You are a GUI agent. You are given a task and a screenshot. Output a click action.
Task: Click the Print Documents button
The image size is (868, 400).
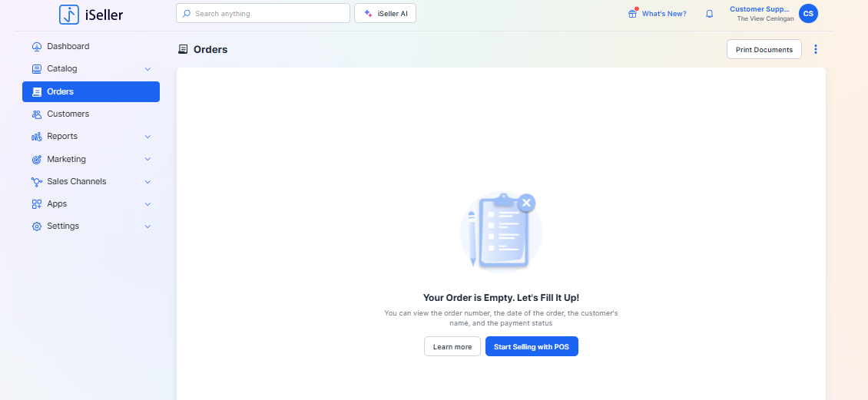pyautogui.click(x=764, y=49)
